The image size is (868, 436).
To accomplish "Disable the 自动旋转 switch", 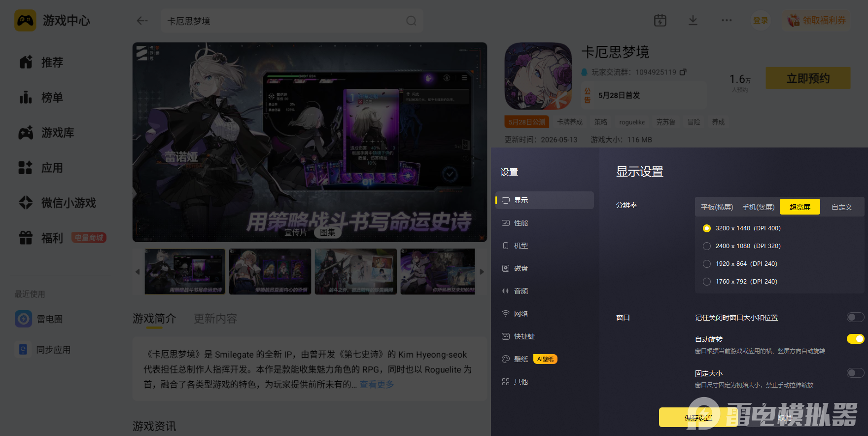I will [x=855, y=339].
